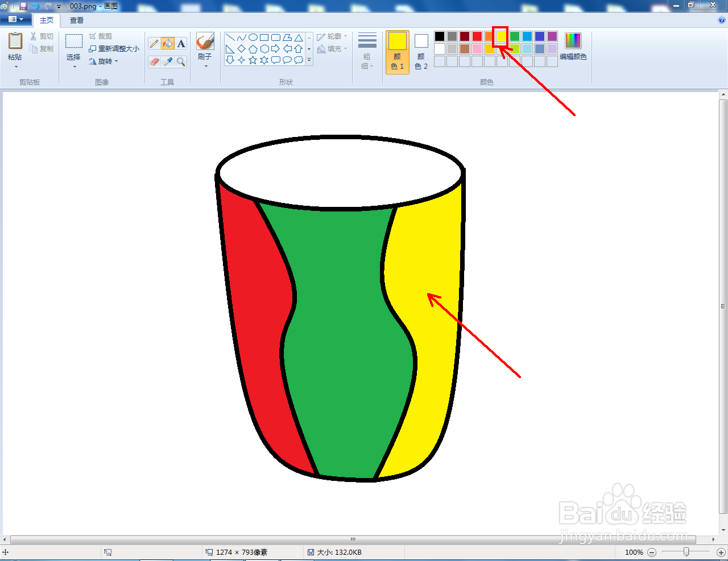Pick the green color swatch

(x=515, y=36)
